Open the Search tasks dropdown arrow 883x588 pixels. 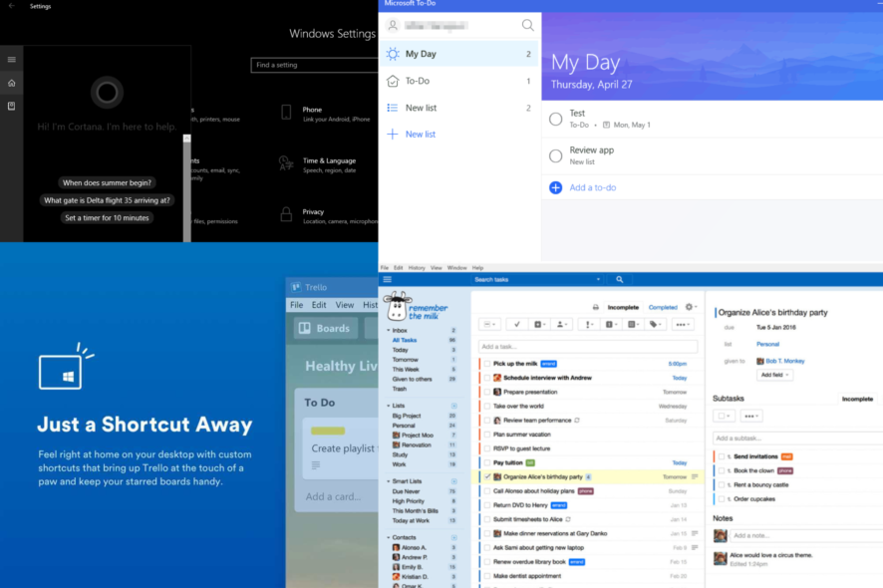pyautogui.click(x=598, y=279)
